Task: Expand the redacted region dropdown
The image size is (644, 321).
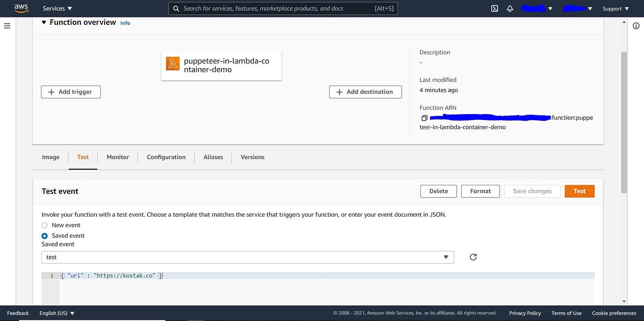Action: tap(578, 8)
